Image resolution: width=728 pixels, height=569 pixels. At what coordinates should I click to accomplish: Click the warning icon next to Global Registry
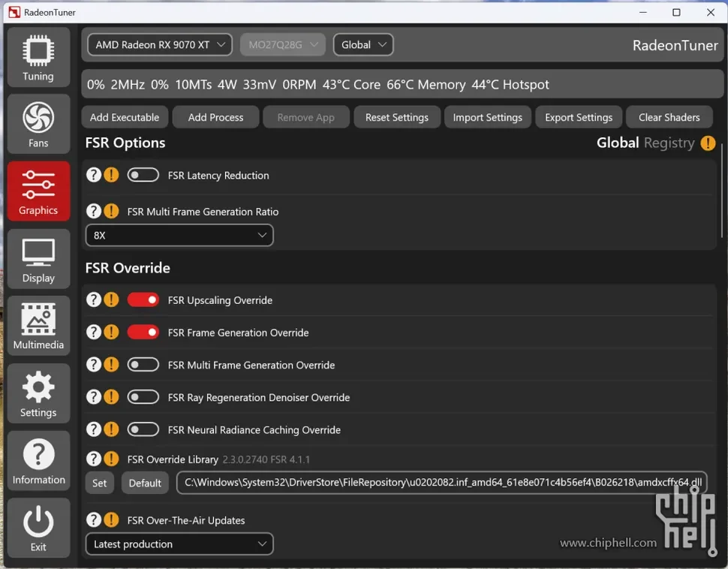pos(708,143)
